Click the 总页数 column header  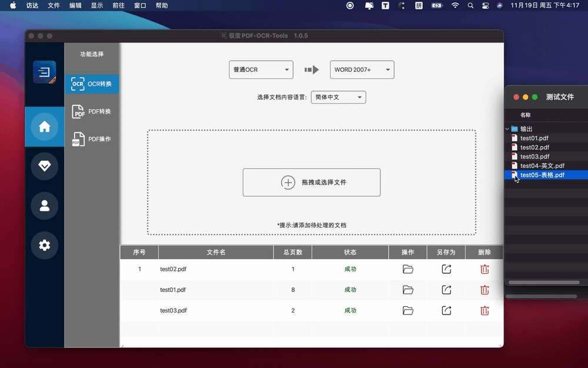click(293, 253)
